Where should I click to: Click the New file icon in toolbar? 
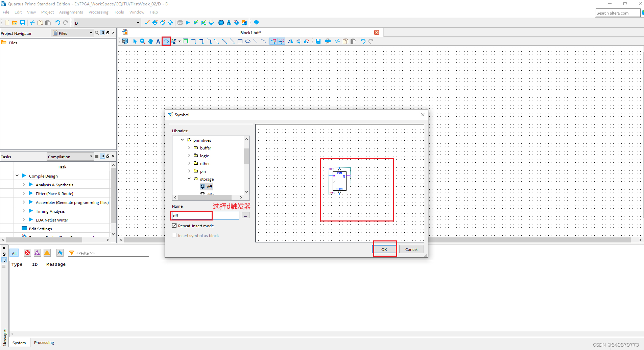click(x=7, y=23)
